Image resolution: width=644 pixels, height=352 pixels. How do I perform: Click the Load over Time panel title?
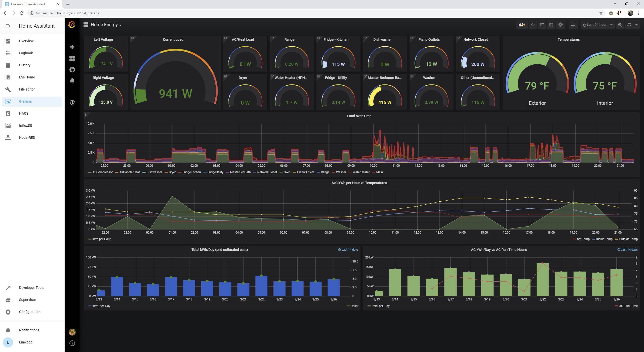(359, 116)
